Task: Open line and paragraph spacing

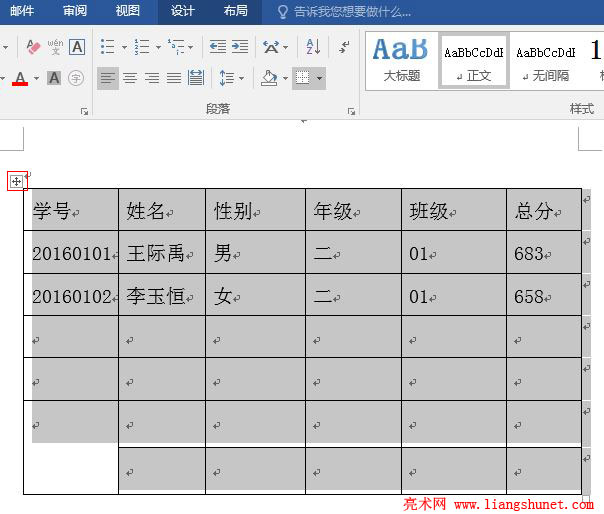Action: point(226,78)
